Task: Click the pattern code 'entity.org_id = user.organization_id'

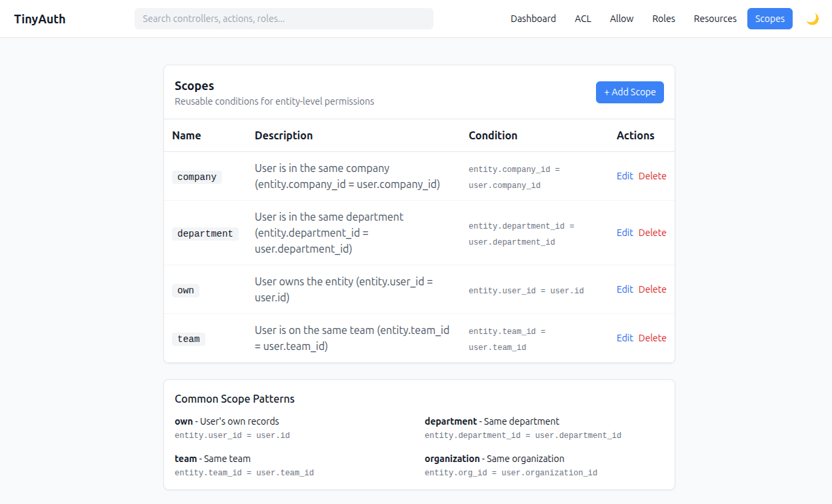Action: coord(511,473)
